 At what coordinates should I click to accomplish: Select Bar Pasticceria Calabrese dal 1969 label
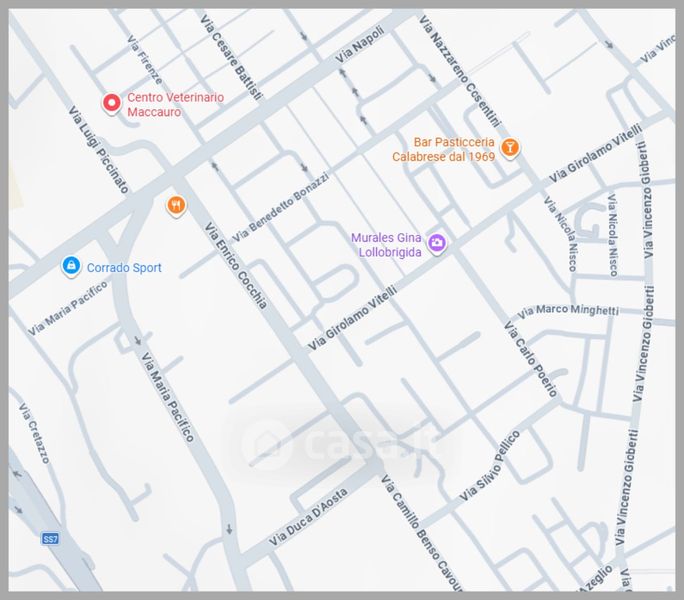click(443, 149)
